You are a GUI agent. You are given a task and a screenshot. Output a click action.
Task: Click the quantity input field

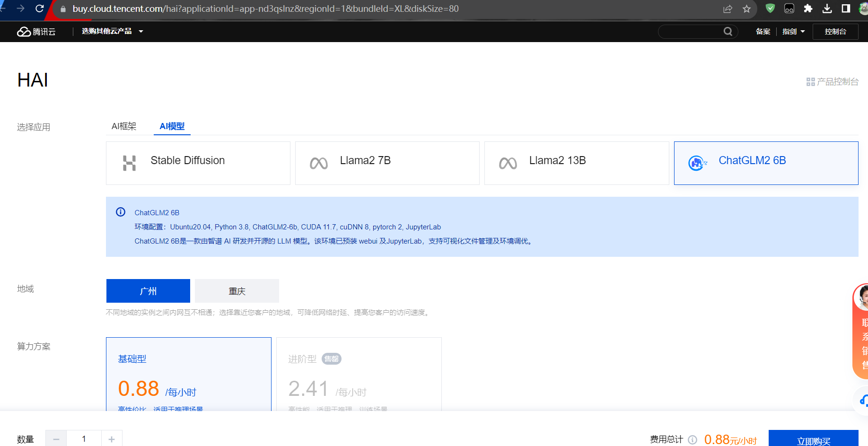coord(84,438)
